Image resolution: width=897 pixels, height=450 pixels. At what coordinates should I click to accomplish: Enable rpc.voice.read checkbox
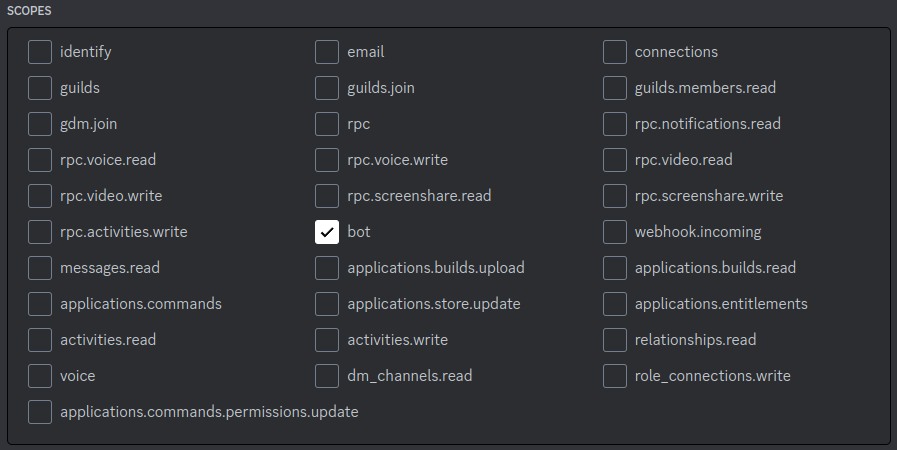(40, 160)
